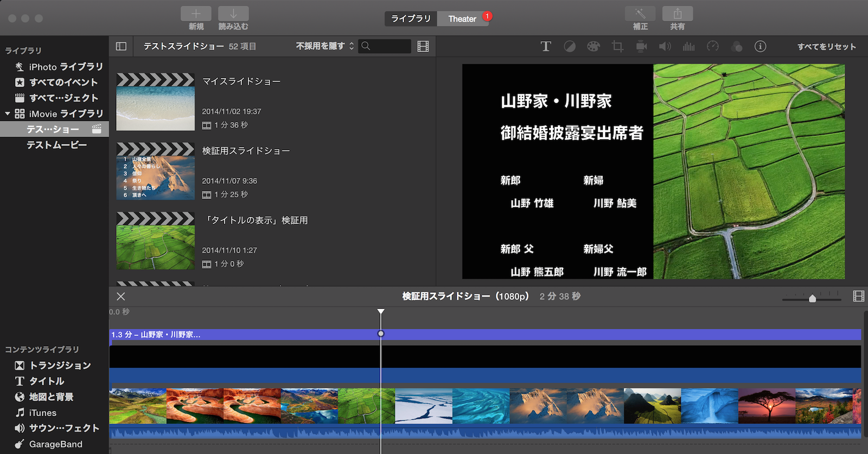Switch to the Theater tab
Screen dimensions: 868x454
coord(462,19)
